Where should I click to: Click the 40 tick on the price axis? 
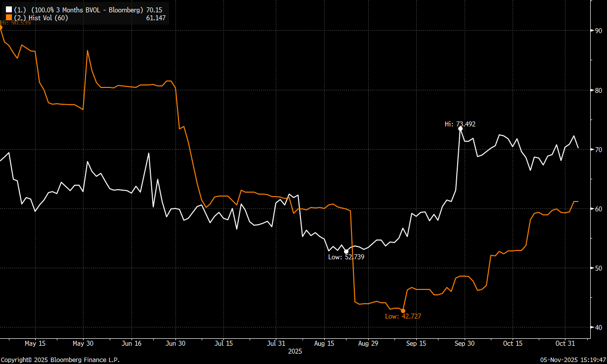pos(598,327)
